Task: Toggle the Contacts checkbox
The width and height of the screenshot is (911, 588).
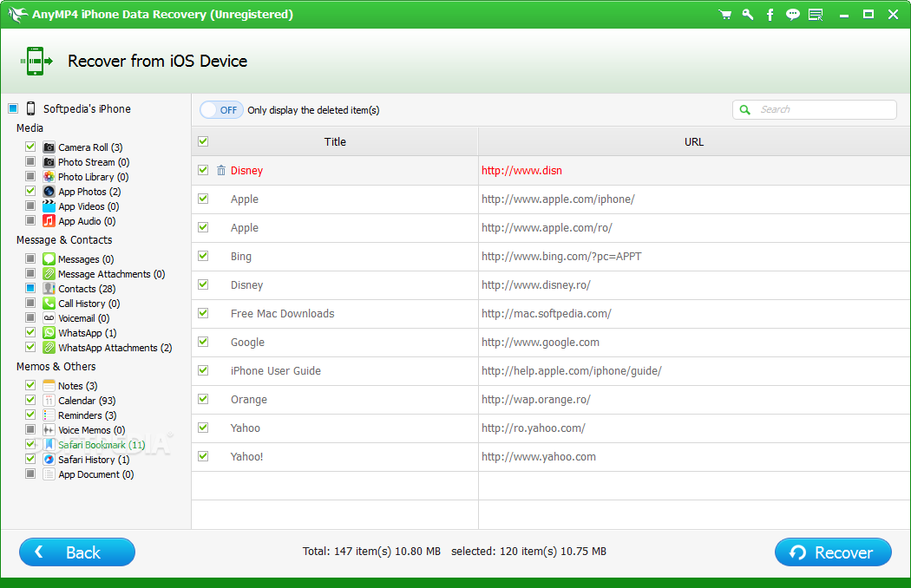Action: tap(30, 288)
